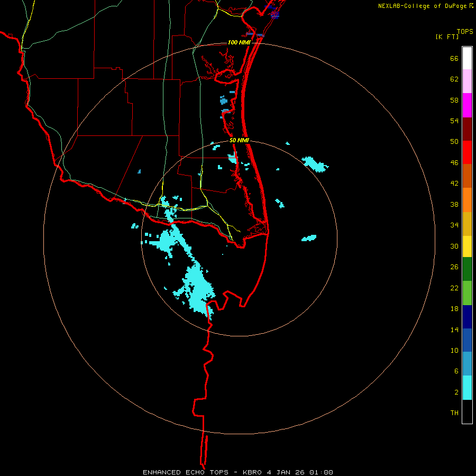Click the '50' legend value

click(x=454, y=141)
